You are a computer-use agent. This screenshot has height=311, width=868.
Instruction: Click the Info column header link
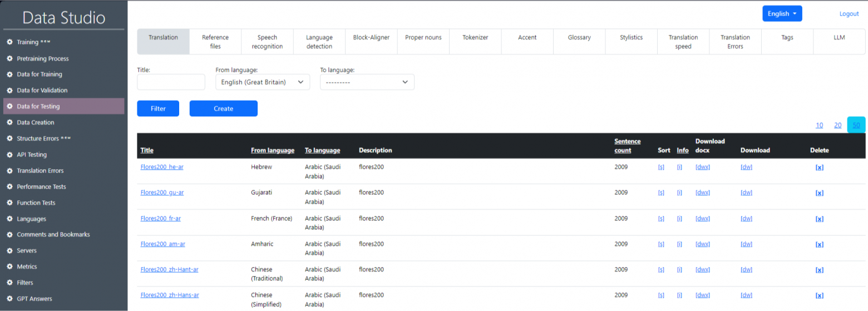point(683,150)
